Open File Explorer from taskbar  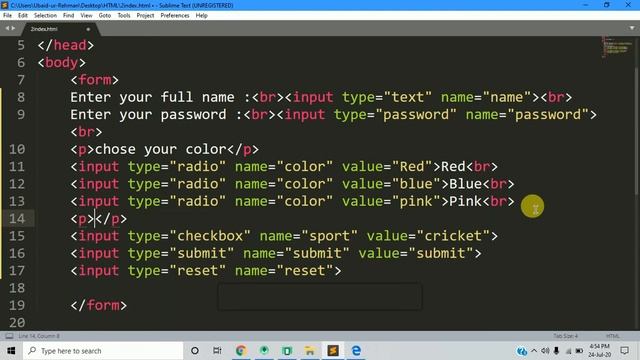coord(310,351)
